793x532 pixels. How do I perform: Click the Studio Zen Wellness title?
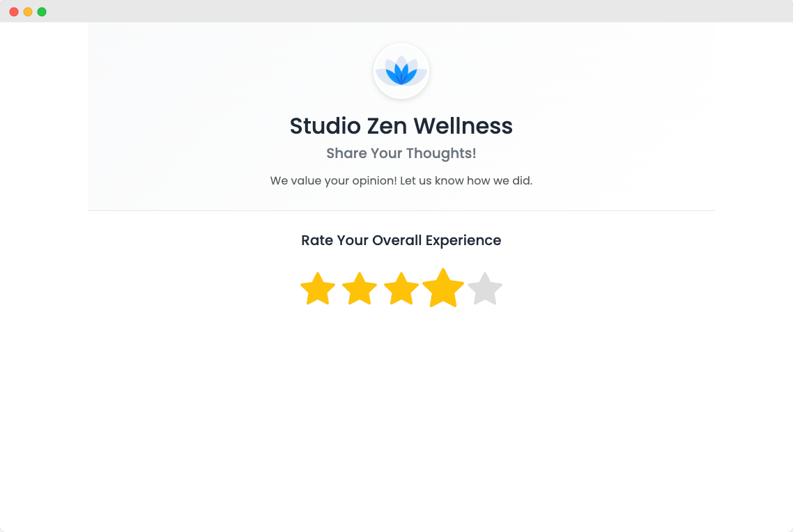point(401,126)
